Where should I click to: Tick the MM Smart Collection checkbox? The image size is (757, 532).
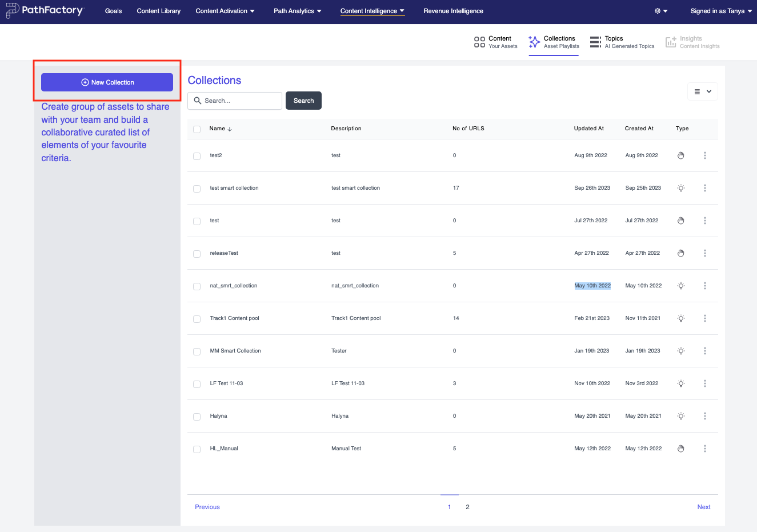pos(197,351)
